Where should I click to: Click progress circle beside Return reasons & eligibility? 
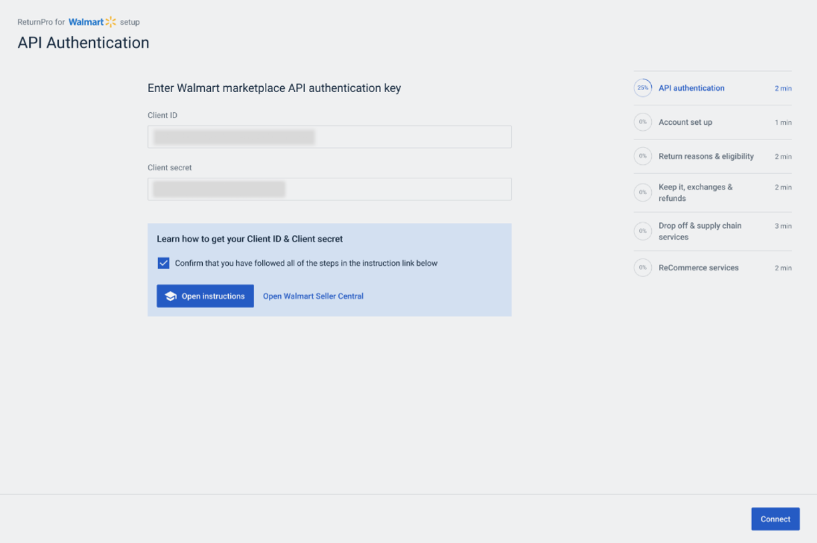point(642,156)
